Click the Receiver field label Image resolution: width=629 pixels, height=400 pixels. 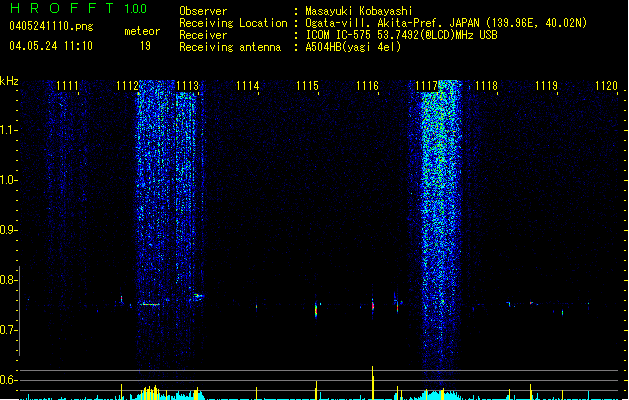(x=203, y=35)
